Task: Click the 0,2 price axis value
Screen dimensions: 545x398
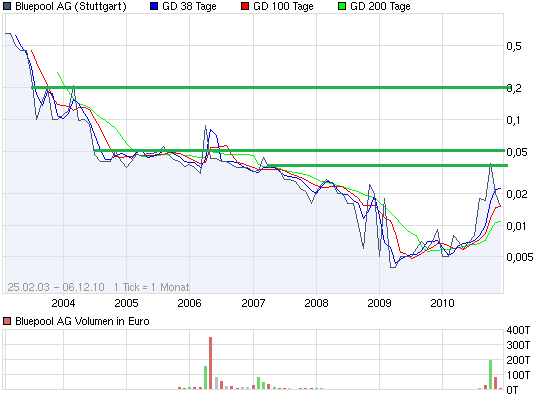Action: (x=514, y=88)
